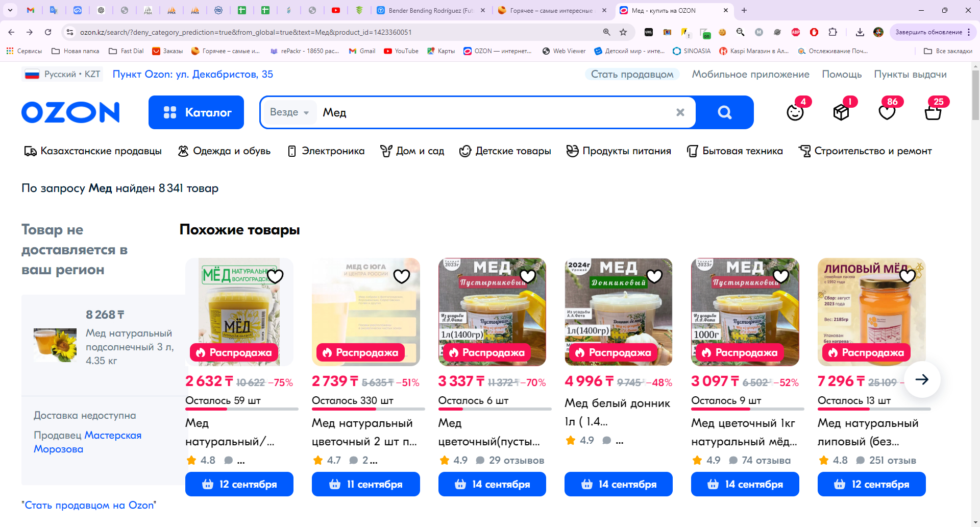980x527 pixels.
Task: Open Дом и сад category
Action: (412, 151)
